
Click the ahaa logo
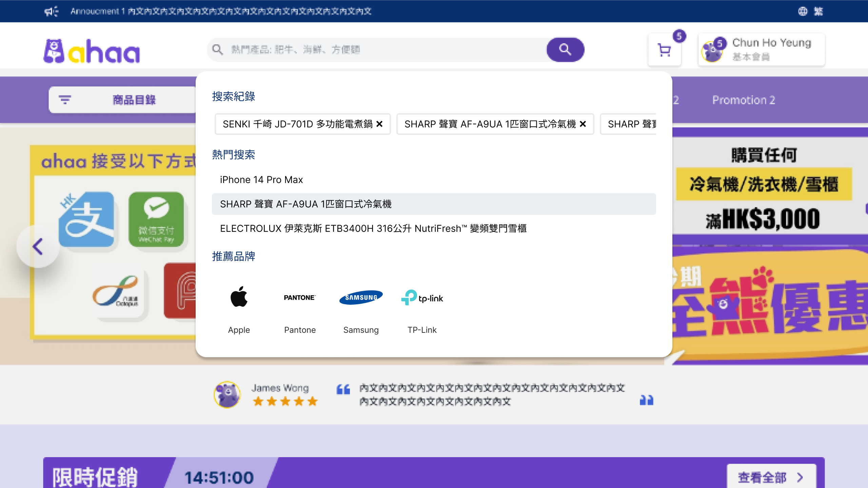tap(92, 51)
